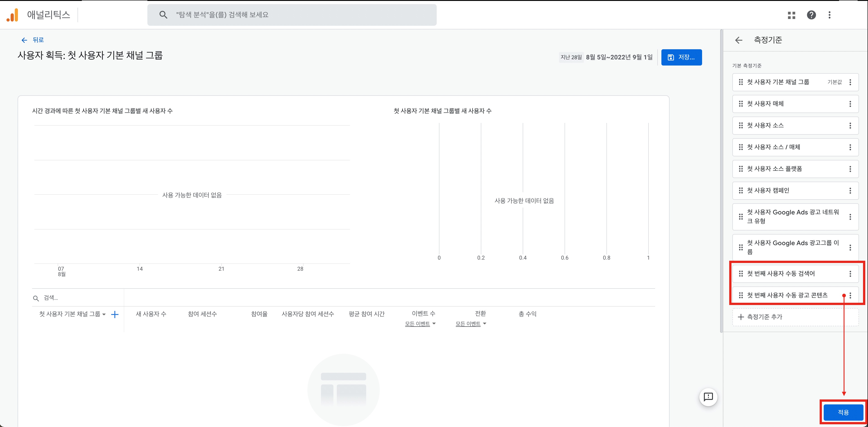Open 모든 이벤트 dropdown under 전환
The width and height of the screenshot is (868, 427).
pos(471,324)
